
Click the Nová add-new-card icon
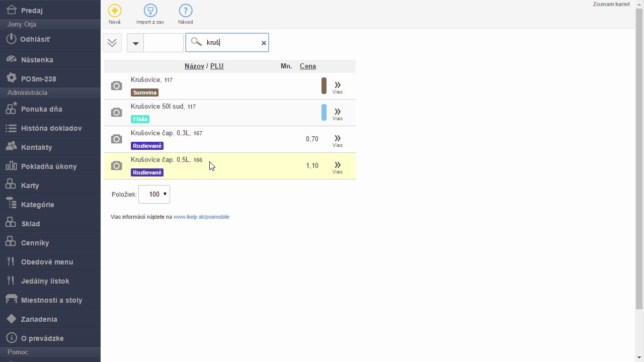pyautogui.click(x=115, y=11)
